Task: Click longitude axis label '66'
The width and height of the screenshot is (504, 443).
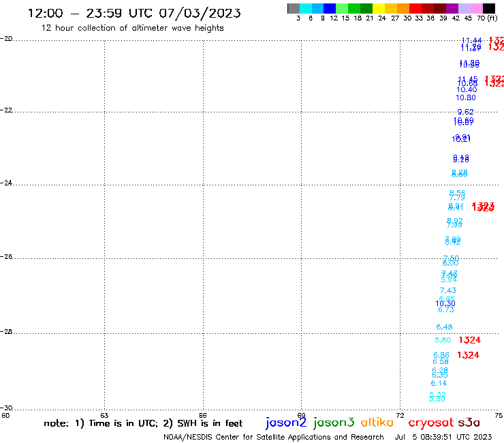Action: [x=203, y=415]
